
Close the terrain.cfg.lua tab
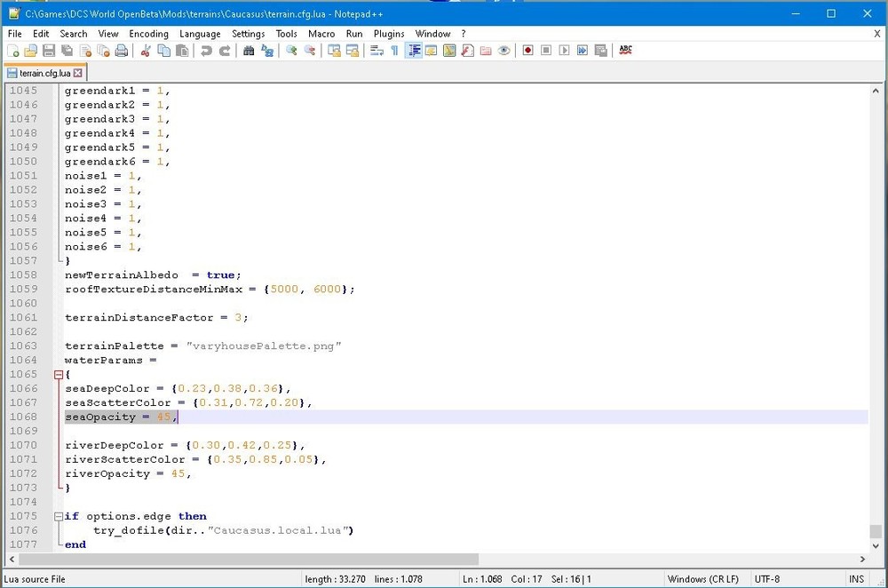point(78,73)
